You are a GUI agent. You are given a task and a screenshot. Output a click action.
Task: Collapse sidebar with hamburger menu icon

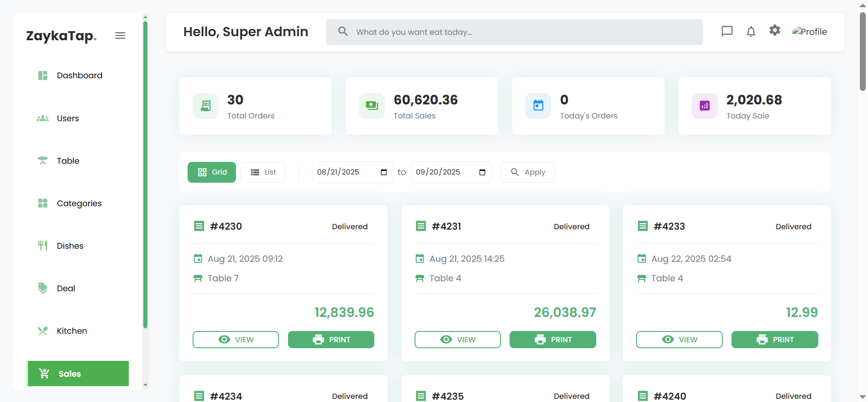pos(120,36)
